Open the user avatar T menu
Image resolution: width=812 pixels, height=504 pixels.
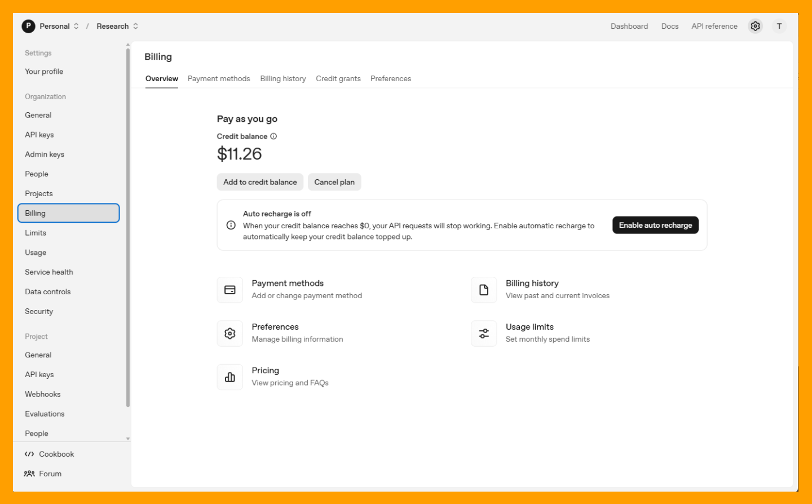tap(779, 26)
